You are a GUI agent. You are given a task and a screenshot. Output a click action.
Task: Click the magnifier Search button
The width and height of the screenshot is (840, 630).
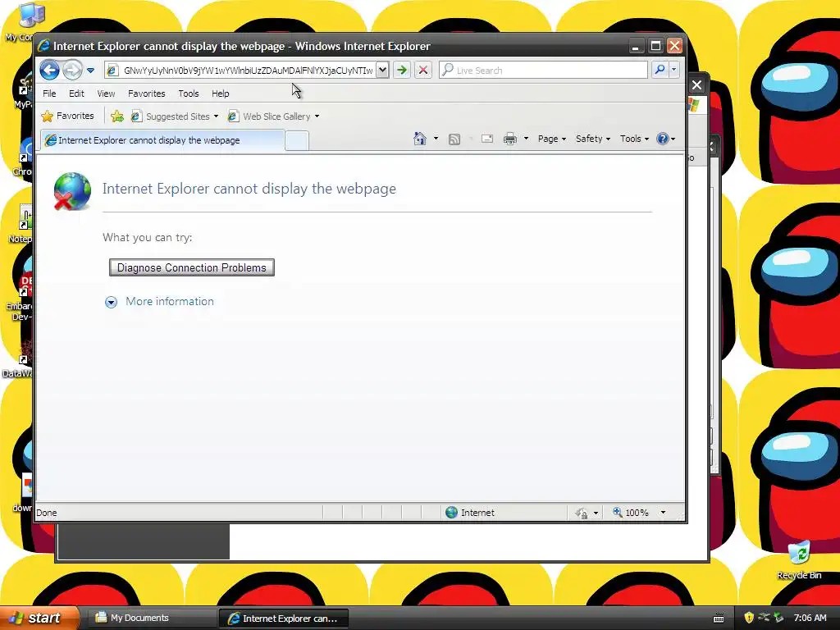coord(660,70)
